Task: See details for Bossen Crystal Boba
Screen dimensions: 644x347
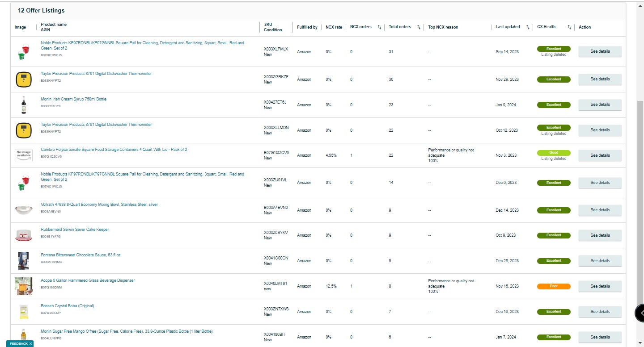Action: point(600,312)
